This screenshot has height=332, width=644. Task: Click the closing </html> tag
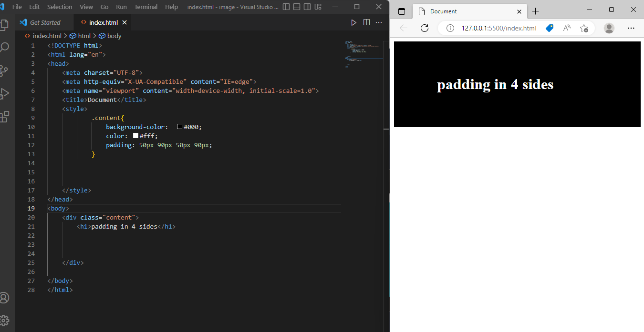pos(60,290)
